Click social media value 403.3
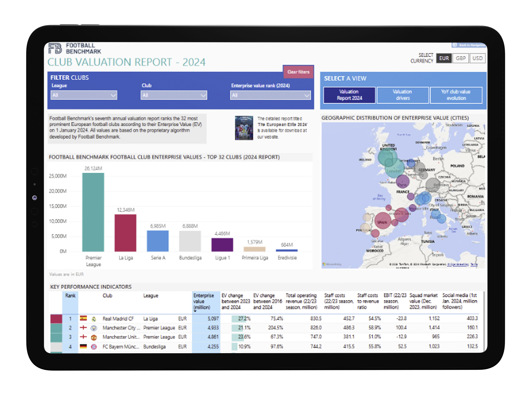Viewport: 532px width, 398px height. click(472, 318)
